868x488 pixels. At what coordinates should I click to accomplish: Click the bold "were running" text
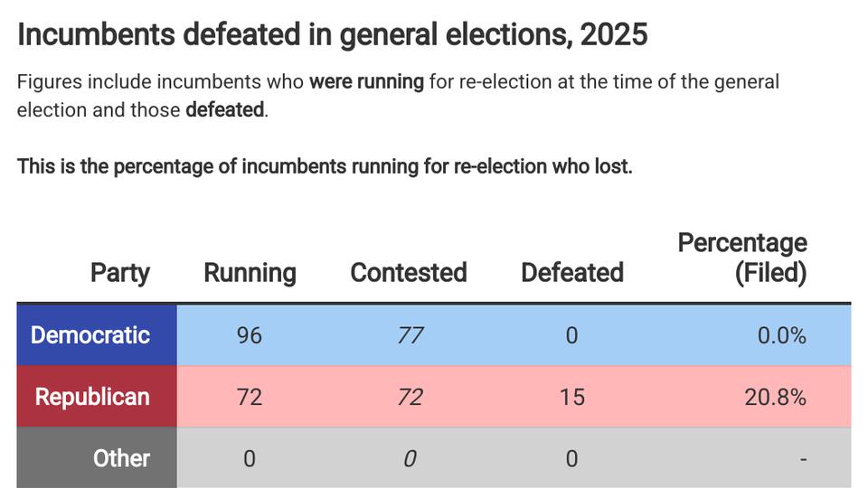[x=366, y=81]
